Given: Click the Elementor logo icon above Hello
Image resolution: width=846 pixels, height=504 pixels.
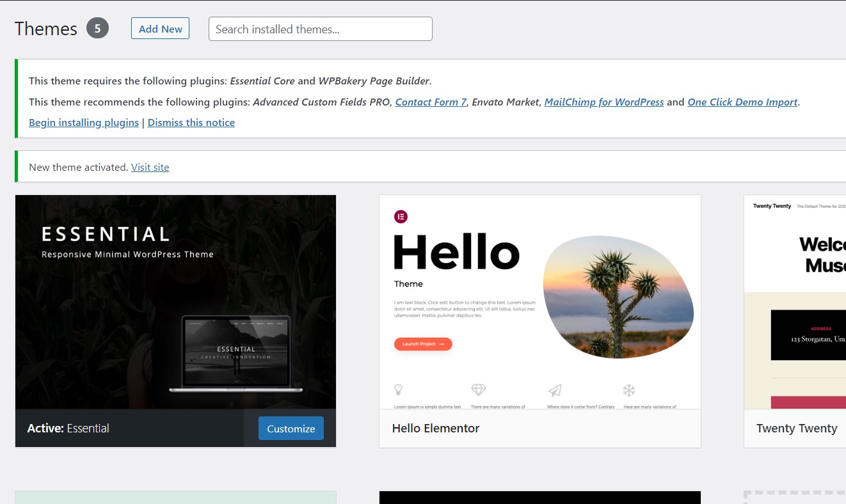Looking at the screenshot, I should pos(401,217).
